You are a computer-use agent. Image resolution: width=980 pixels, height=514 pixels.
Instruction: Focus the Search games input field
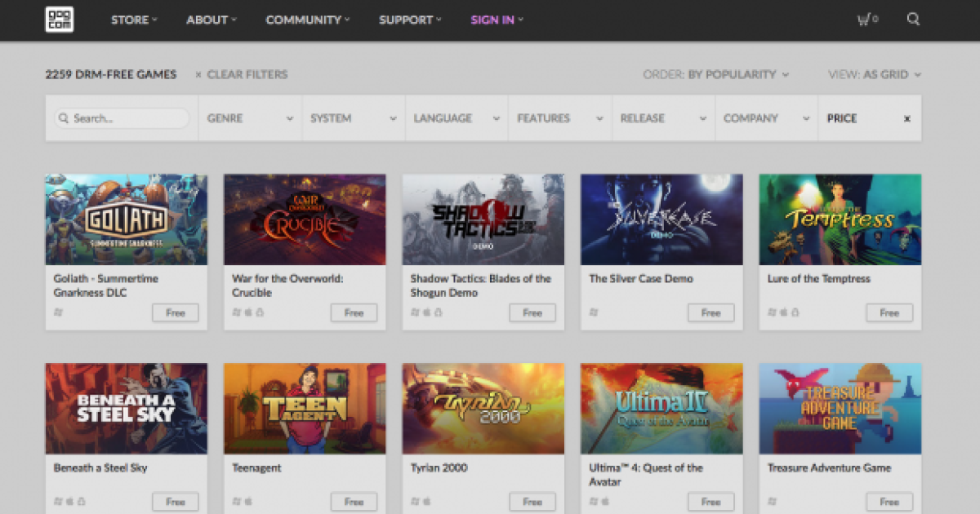tap(122, 118)
